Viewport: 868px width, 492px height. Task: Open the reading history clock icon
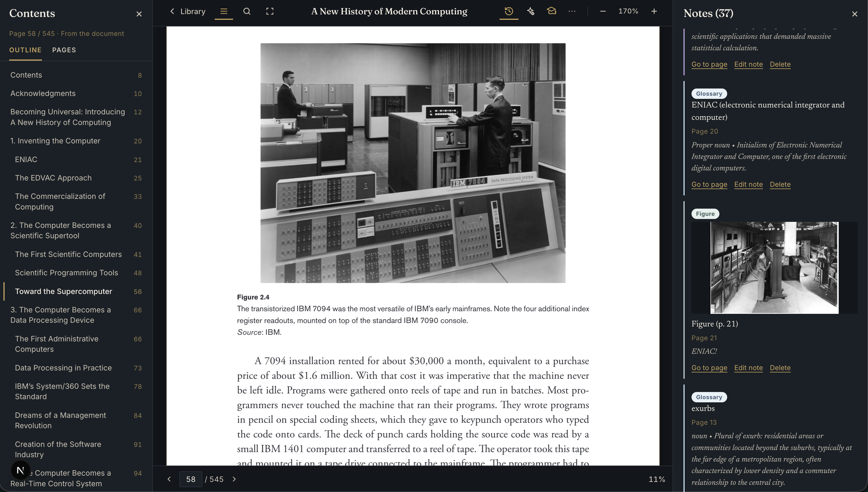point(509,11)
